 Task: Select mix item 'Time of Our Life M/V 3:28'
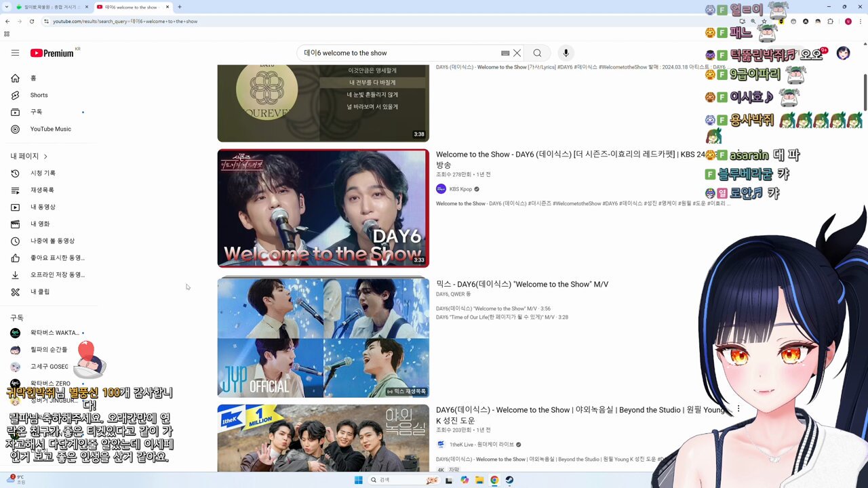[x=502, y=317]
